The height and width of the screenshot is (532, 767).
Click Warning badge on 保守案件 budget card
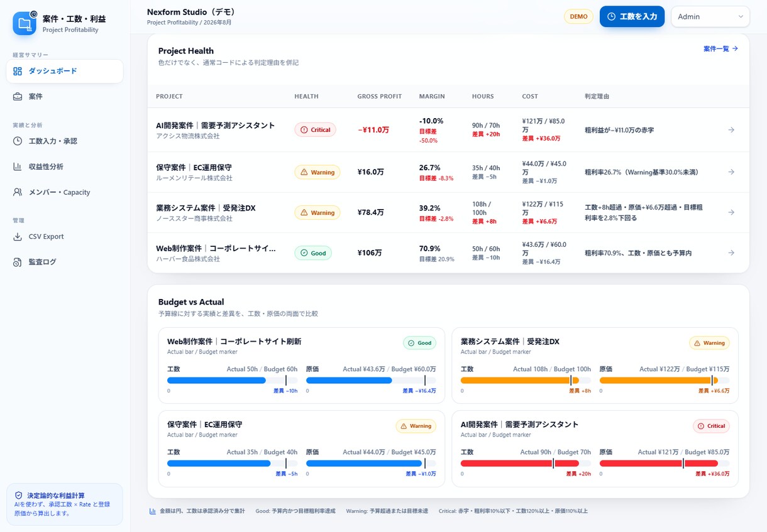pos(416,426)
